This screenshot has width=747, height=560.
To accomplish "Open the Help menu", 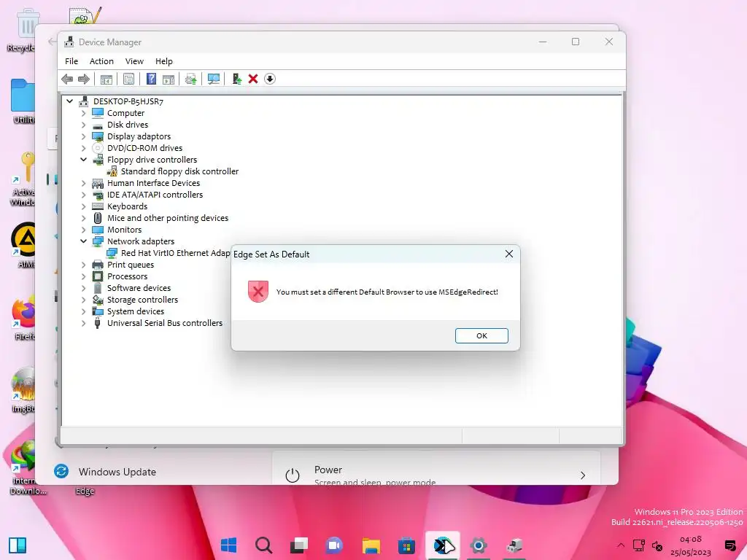I will 164,61.
